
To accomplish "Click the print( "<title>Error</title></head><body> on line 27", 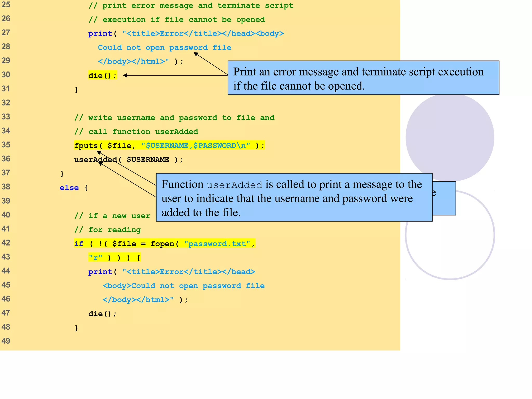I will (x=186, y=34).
